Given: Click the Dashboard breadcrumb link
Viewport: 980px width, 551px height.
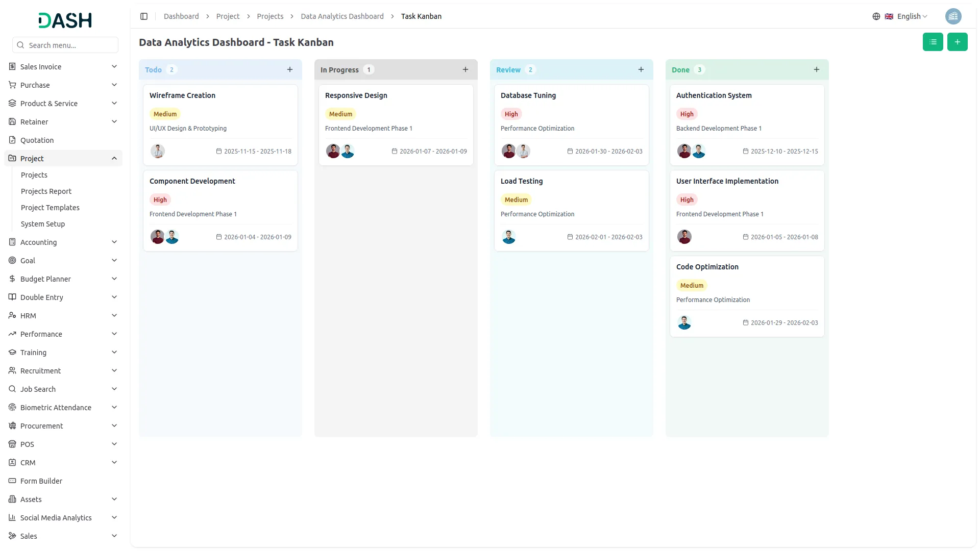Looking at the screenshot, I should click(x=181, y=16).
